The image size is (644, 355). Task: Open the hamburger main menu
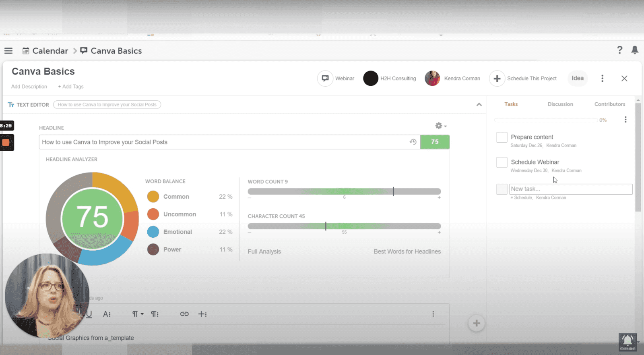[x=8, y=51]
